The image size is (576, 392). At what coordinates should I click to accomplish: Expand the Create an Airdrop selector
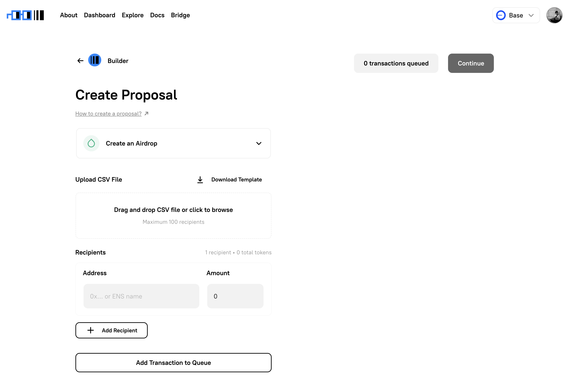click(x=173, y=143)
